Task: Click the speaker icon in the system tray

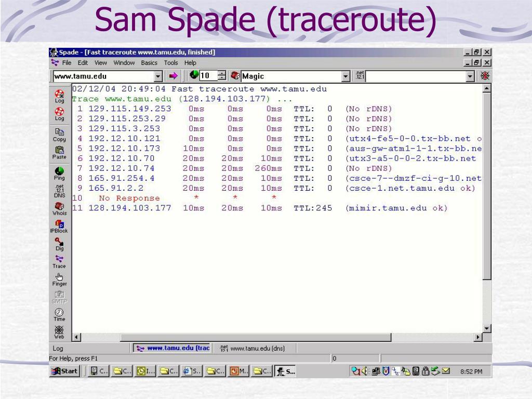Action: pos(365,371)
